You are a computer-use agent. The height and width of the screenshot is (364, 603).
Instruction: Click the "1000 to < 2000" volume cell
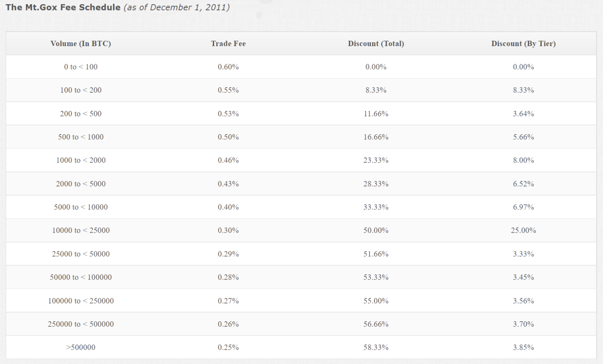pos(80,160)
